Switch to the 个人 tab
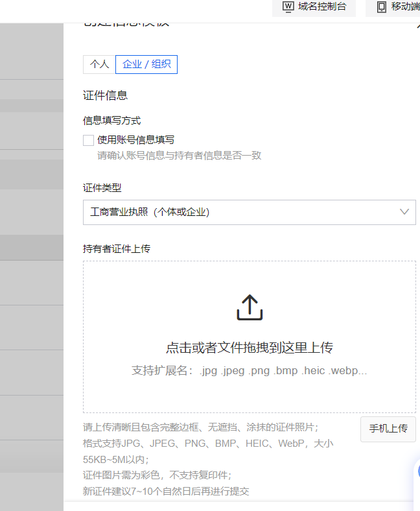 click(x=99, y=64)
